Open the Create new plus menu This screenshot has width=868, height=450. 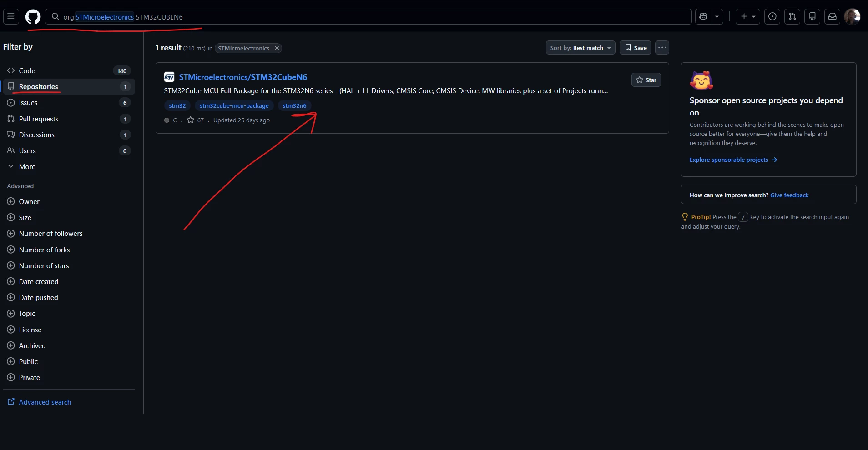pos(747,17)
